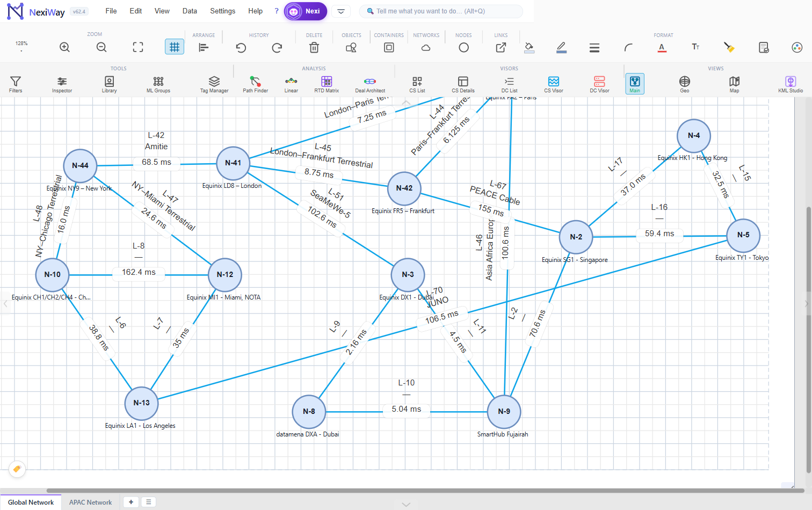
Task: Toggle the CS Visor
Action: pyautogui.click(x=554, y=84)
